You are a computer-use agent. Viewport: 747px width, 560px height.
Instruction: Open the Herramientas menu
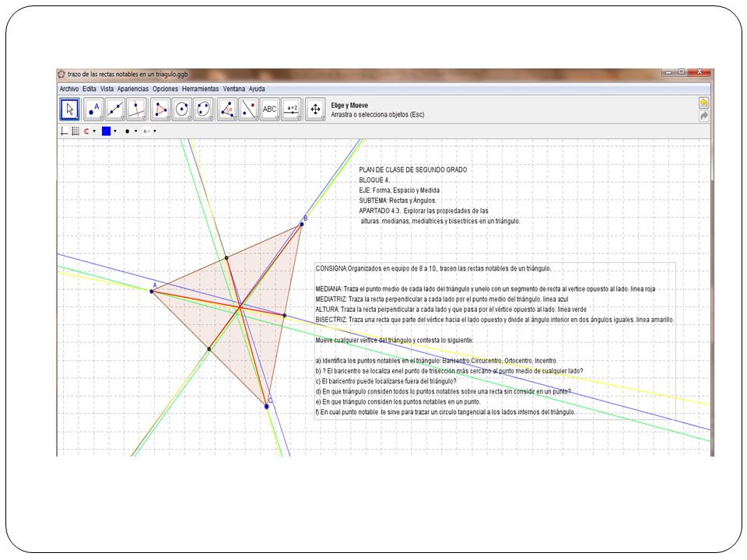[x=200, y=89]
